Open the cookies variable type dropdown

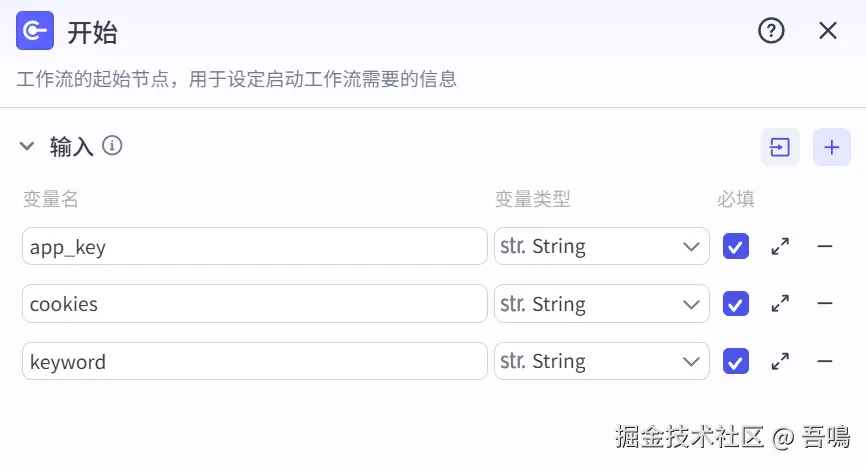[601, 304]
